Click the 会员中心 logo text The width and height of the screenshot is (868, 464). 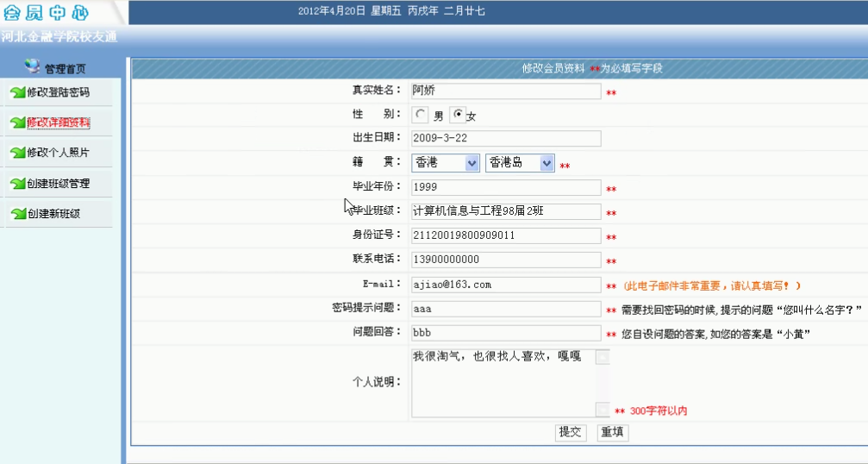click(47, 13)
